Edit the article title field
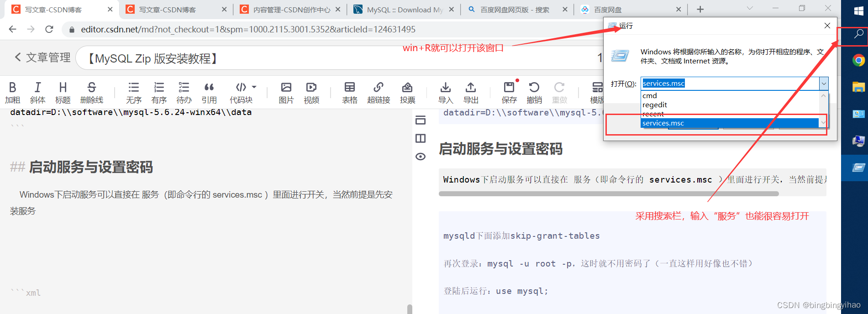 pos(340,58)
